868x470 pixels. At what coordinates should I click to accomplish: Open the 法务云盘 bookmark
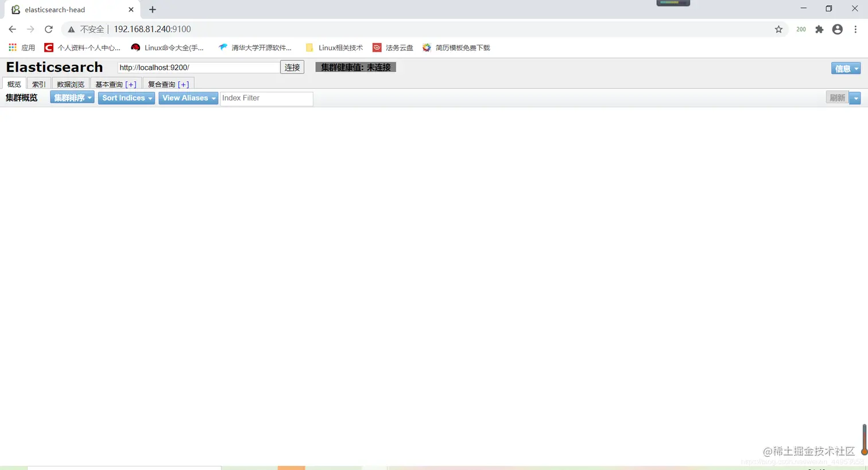coord(393,48)
